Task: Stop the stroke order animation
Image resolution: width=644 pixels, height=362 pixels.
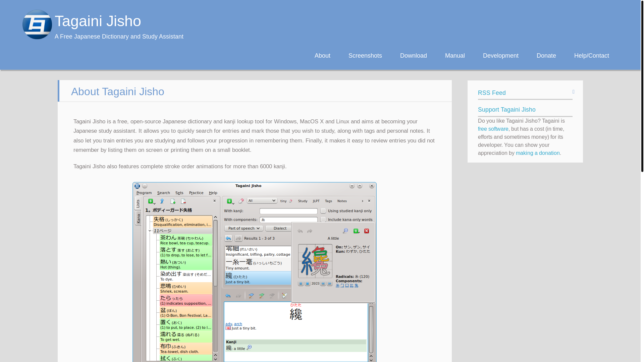Action: click(308, 284)
